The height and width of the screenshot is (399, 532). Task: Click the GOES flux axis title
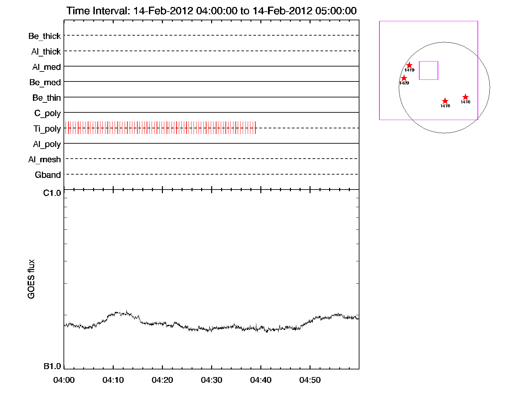(31, 279)
